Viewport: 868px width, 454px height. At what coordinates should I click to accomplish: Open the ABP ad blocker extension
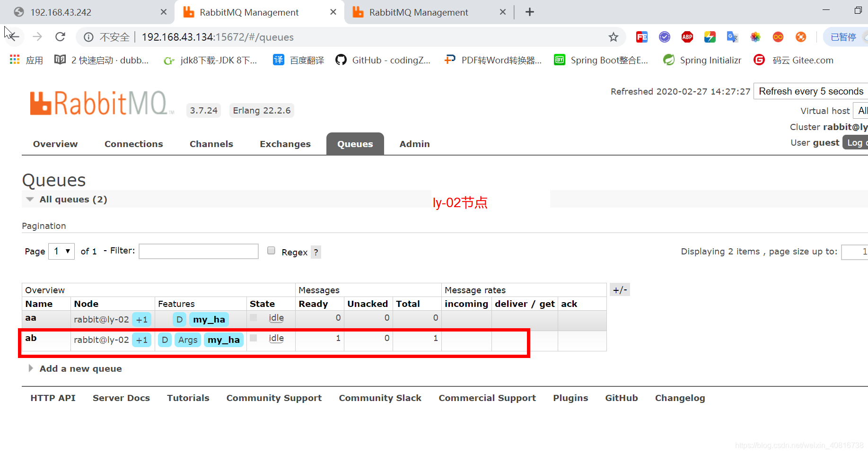(x=687, y=37)
